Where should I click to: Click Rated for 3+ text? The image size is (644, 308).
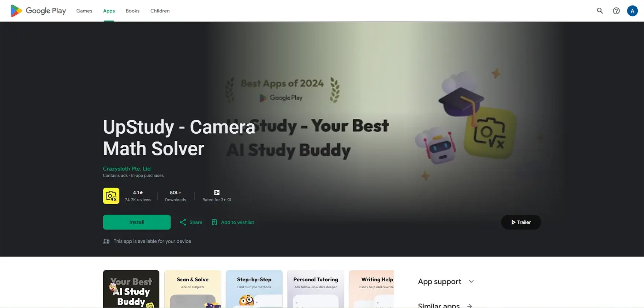[x=214, y=200]
